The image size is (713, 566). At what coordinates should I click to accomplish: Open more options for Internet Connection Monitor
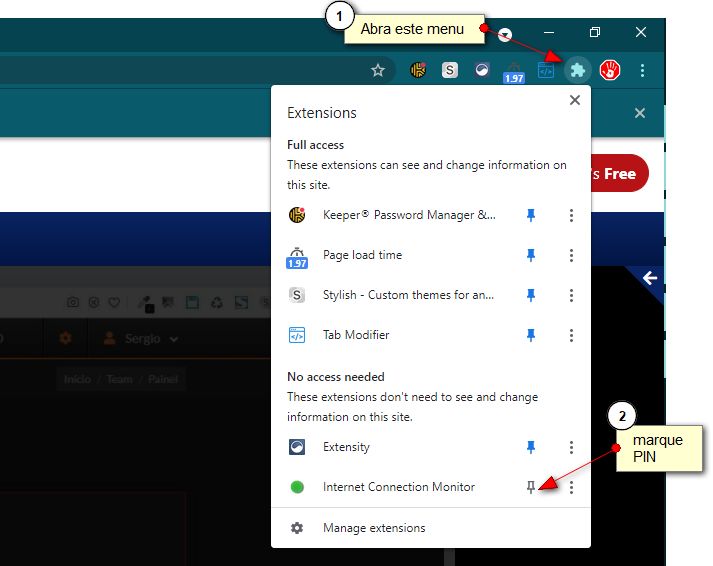point(571,487)
